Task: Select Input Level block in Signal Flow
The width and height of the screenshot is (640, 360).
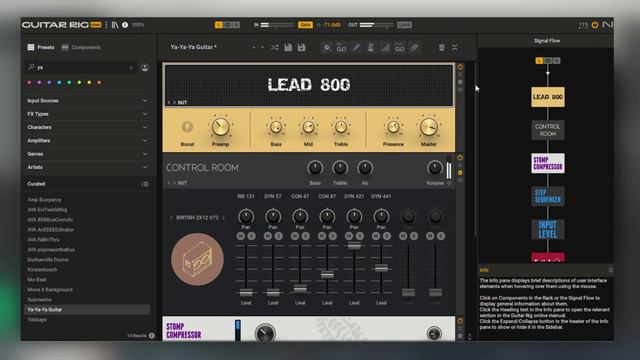Action: (548, 229)
